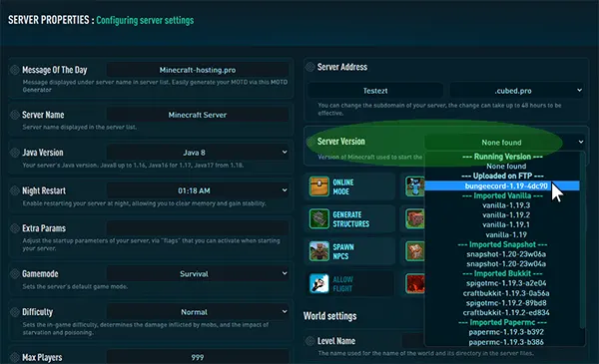Click the Online Mode chest icon
The image size is (599, 364).
(319, 186)
